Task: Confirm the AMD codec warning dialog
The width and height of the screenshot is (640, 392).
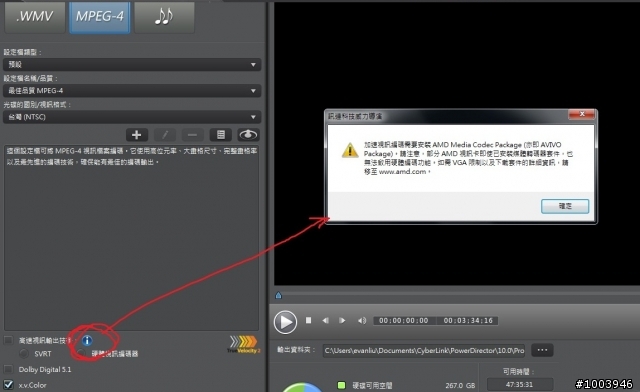Action: click(x=565, y=206)
